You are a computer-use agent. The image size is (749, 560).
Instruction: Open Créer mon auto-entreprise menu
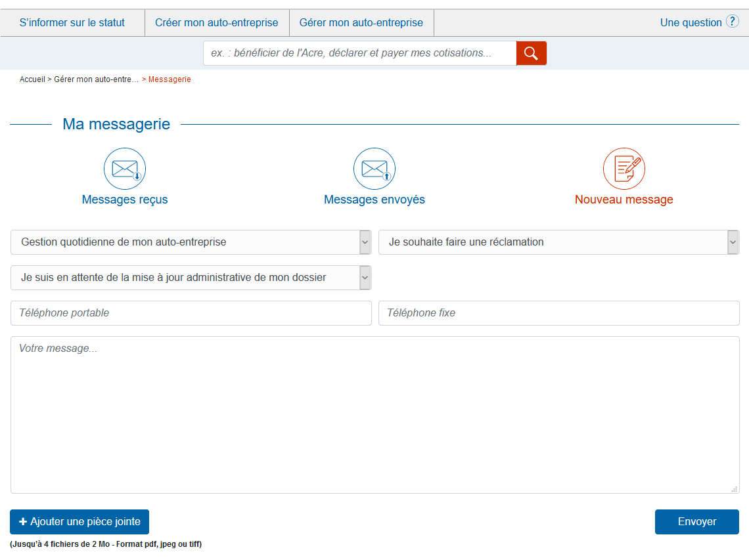point(217,23)
